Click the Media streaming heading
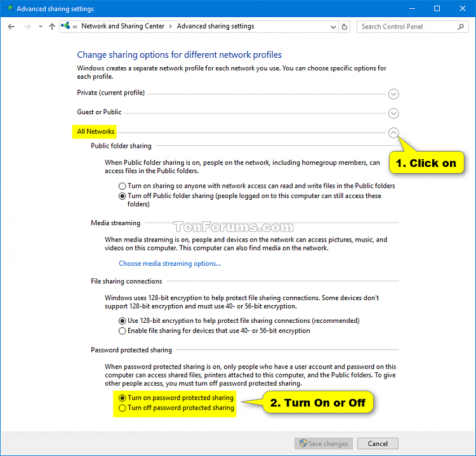The height and width of the screenshot is (456, 476). [116, 223]
